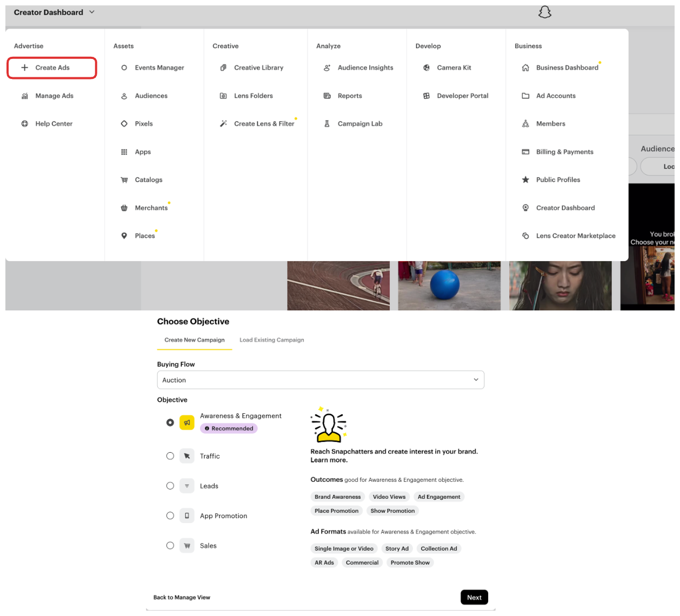Switch to Load Existing Campaign tab

click(272, 340)
